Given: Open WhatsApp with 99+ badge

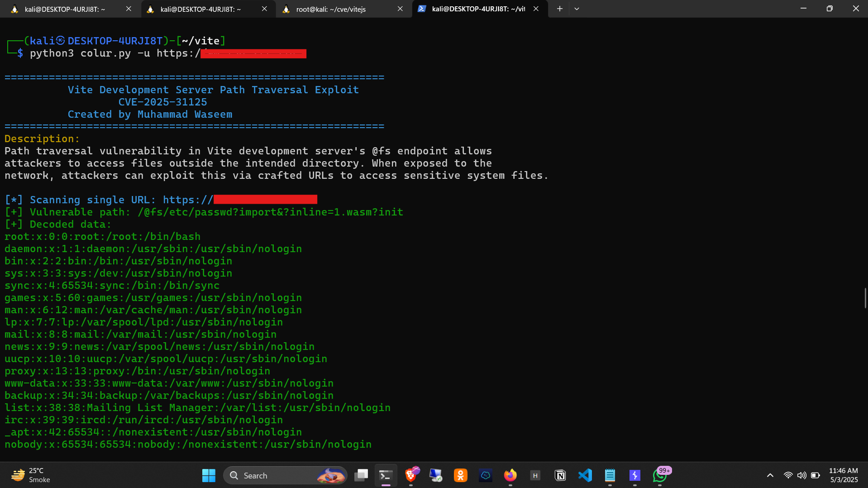Looking at the screenshot, I should [660, 475].
